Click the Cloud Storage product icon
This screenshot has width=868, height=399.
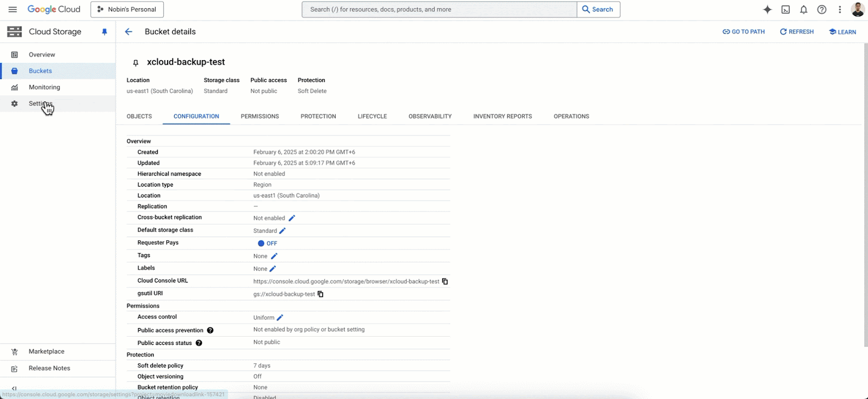pos(15,31)
